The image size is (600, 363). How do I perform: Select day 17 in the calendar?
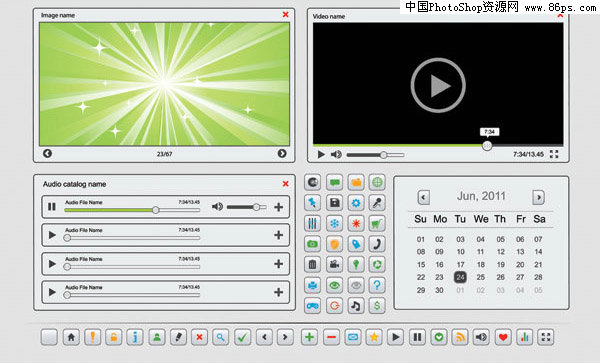[x=460, y=264]
